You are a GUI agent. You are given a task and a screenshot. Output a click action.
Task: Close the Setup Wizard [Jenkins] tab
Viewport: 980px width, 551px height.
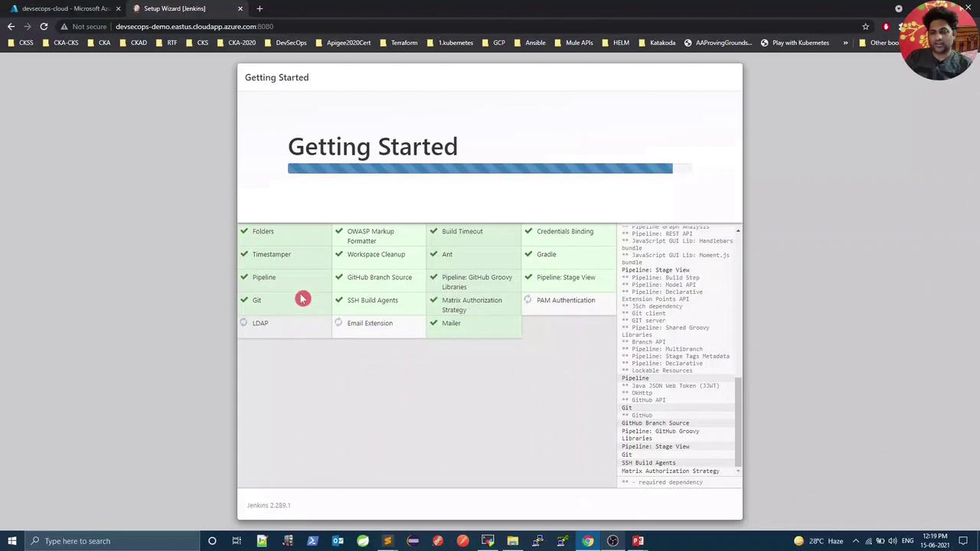click(x=240, y=8)
